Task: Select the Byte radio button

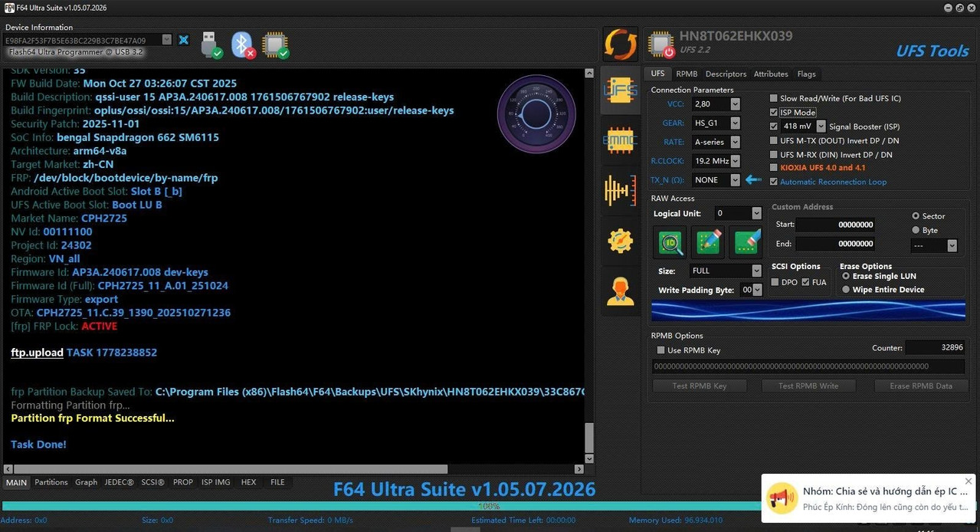Action: pyautogui.click(x=916, y=230)
